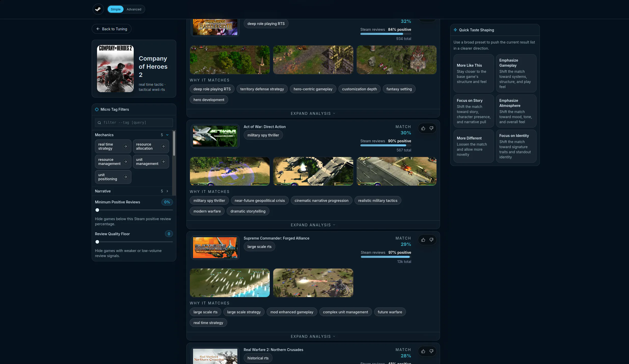The height and width of the screenshot is (364, 629).
Task: View second Supreme Commander screenshot
Action: click(x=313, y=283)
